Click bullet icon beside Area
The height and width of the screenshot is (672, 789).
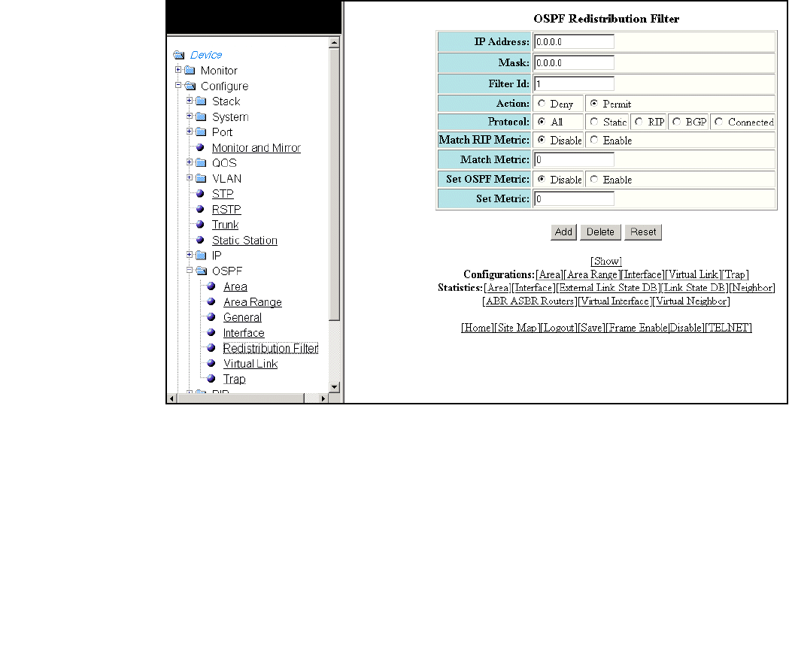(211, 286)
